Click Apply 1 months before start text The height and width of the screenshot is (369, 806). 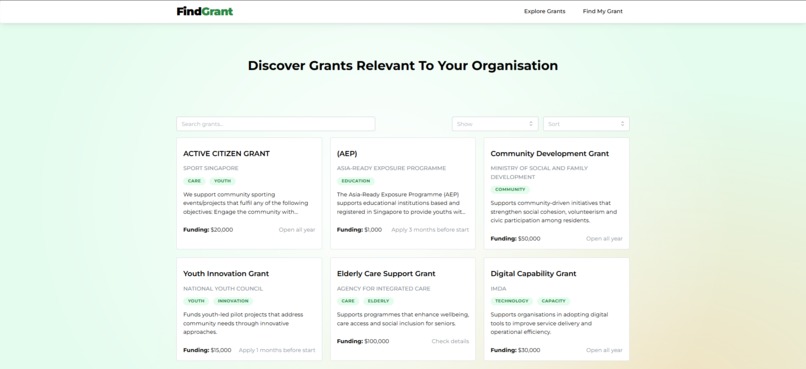coord(277,350)
